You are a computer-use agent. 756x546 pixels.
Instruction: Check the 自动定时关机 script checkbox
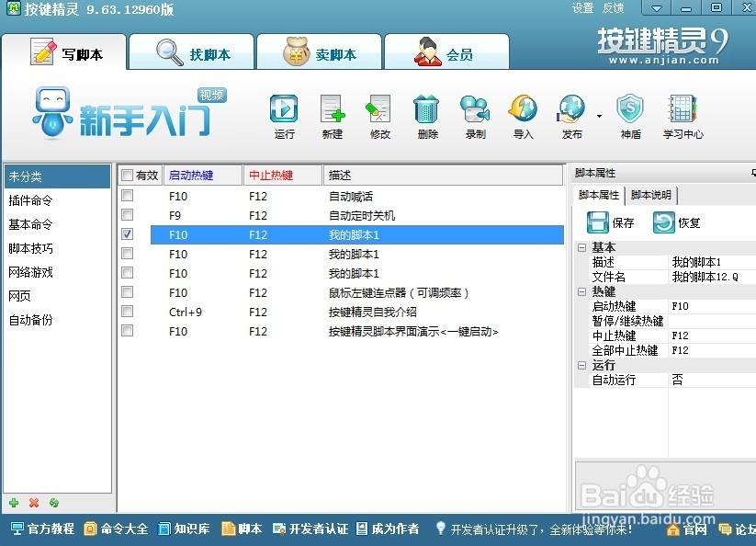tap(128, 215)
